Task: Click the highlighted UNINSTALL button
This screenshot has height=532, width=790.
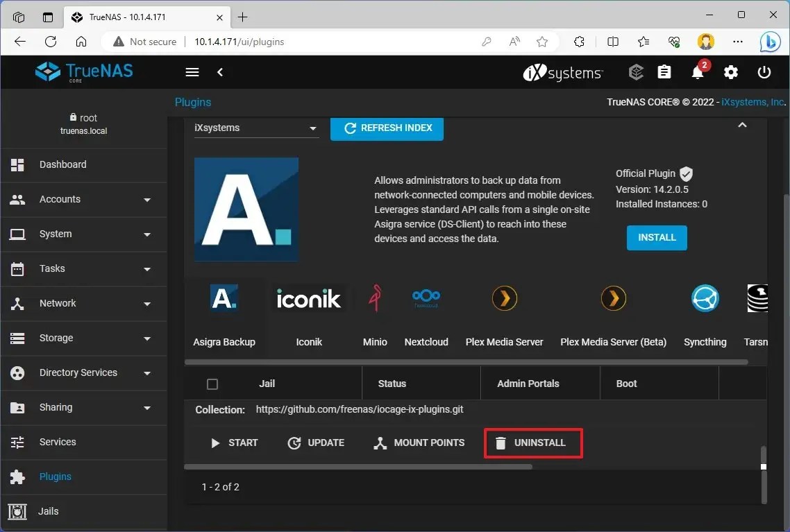Action: 532,443
